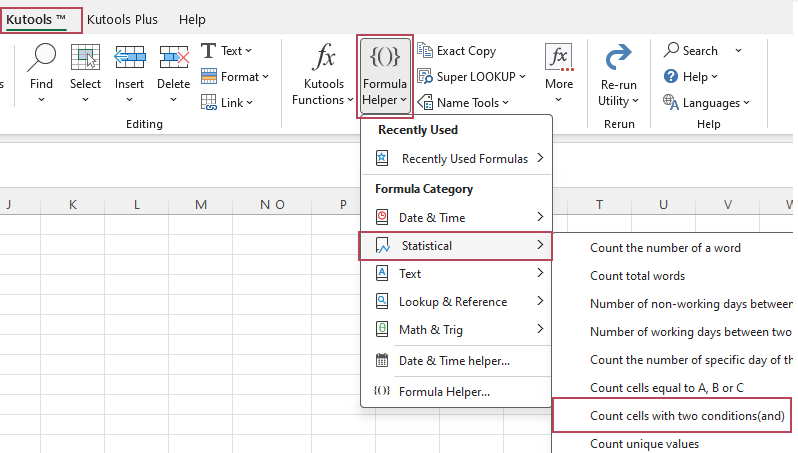This screenshot has height=453, width=798.
Task: Choose Number of non-working days between
Action: click(691, 304)
